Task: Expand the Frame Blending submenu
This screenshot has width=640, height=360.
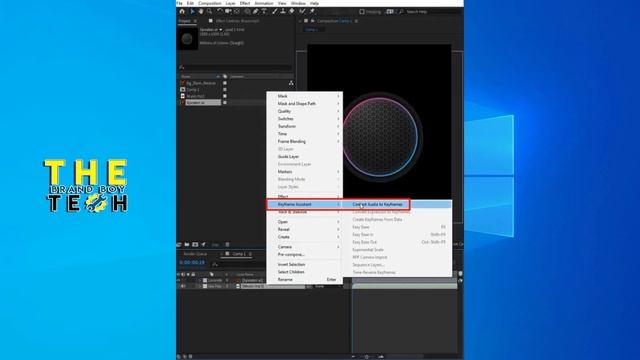Action: (304, 141)
